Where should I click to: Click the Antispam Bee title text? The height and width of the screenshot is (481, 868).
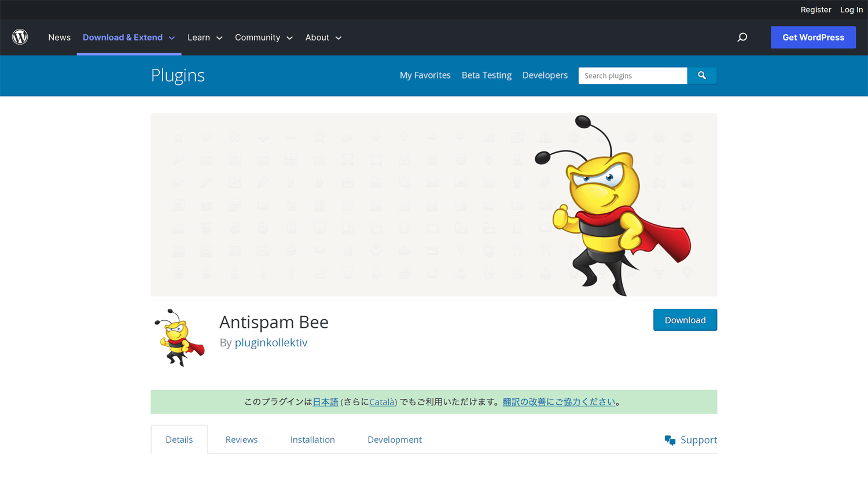pos(274,321)
